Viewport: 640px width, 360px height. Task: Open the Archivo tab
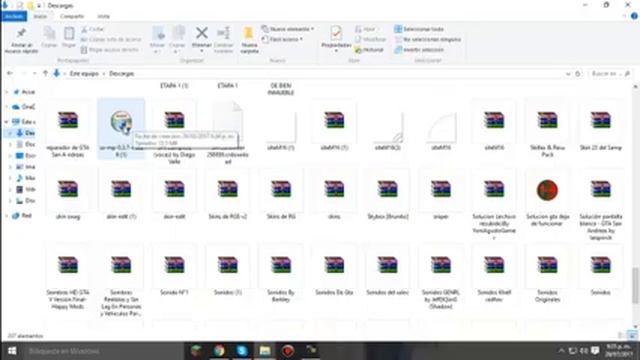(14, 16)
